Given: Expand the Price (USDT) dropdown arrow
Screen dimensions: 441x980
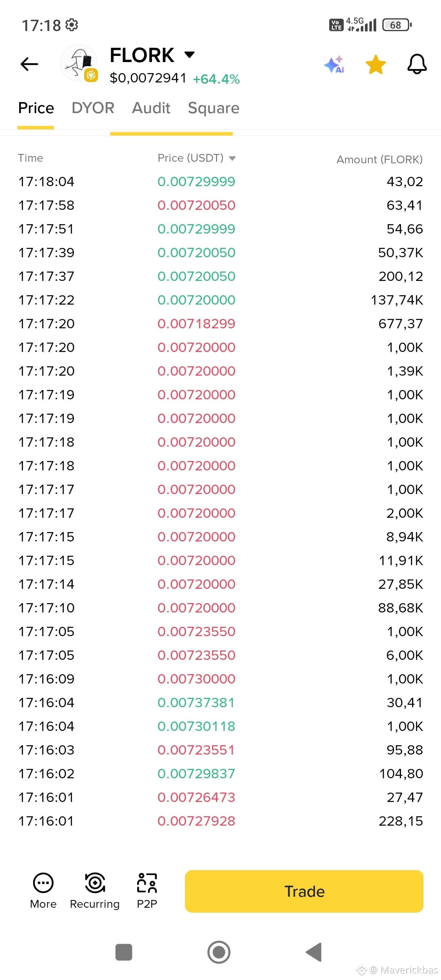Looking at the screenshot, I should coord(232,158).
